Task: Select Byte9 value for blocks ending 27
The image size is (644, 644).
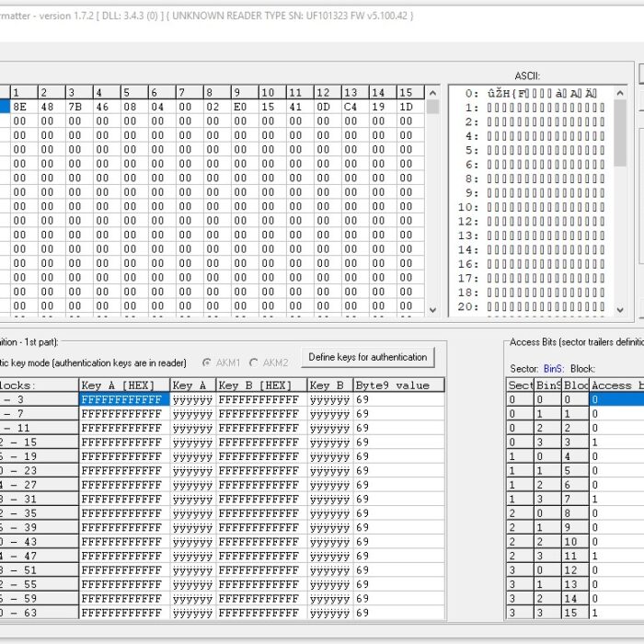Action: [x=398, y=485]
